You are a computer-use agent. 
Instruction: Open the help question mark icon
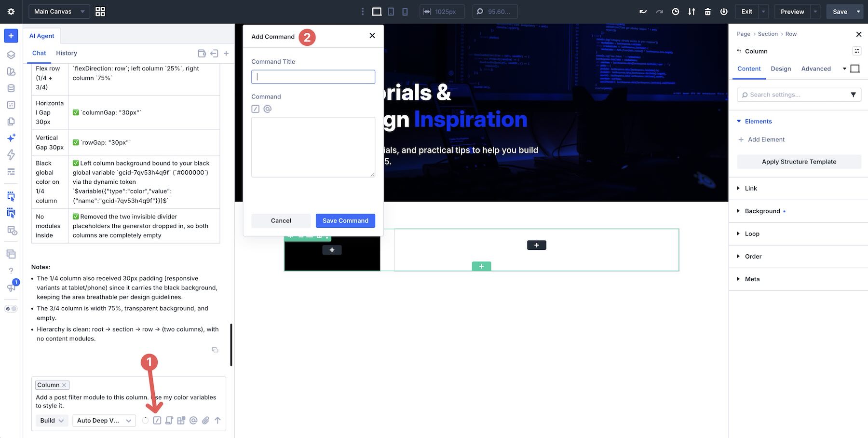pos(11,271)
